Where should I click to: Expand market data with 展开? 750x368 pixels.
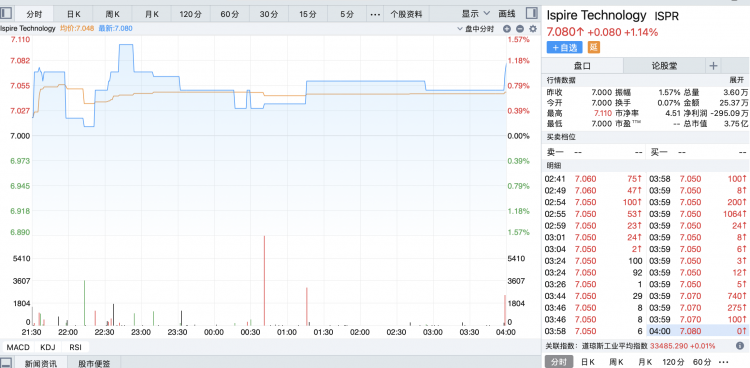737,80
